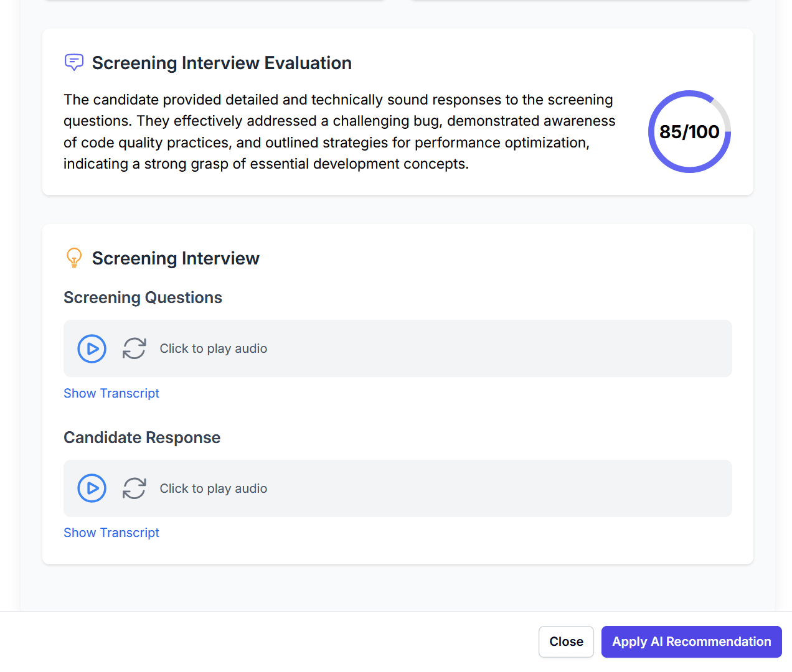Play the Screening Questions audio
792x672 pixels.
click(x=92, y=348)
